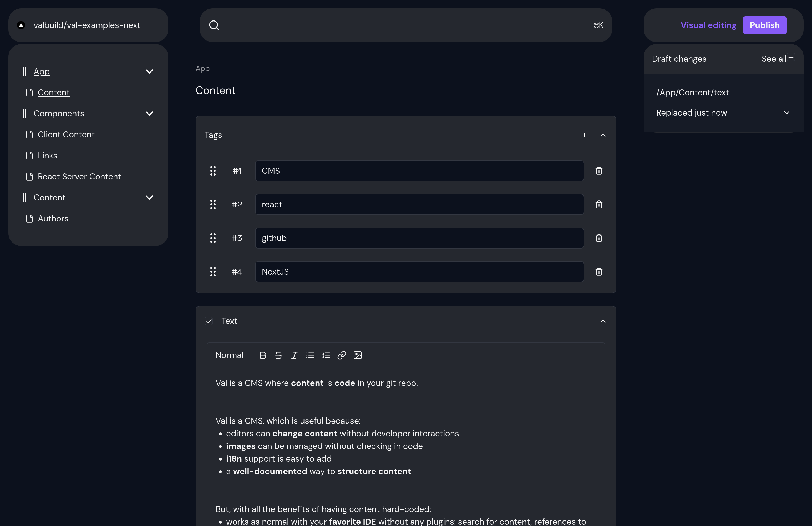Toggle italic formatting
Image resolution: width=812 pixels, height=526 pixels.
294,355
